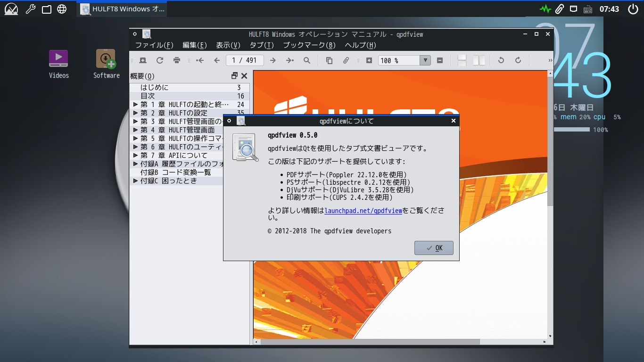Screen dimensions: 644x362
Task: Jump to the first page
Action: click(x=200, y=60)
